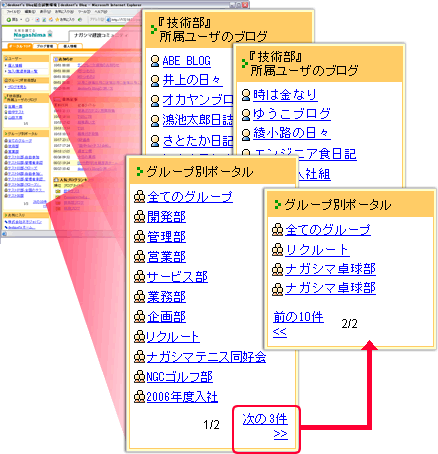Click the user icon beside 時は金なり
The width and height of the screenshot is (438, 454).
click(x=246, y=95)
